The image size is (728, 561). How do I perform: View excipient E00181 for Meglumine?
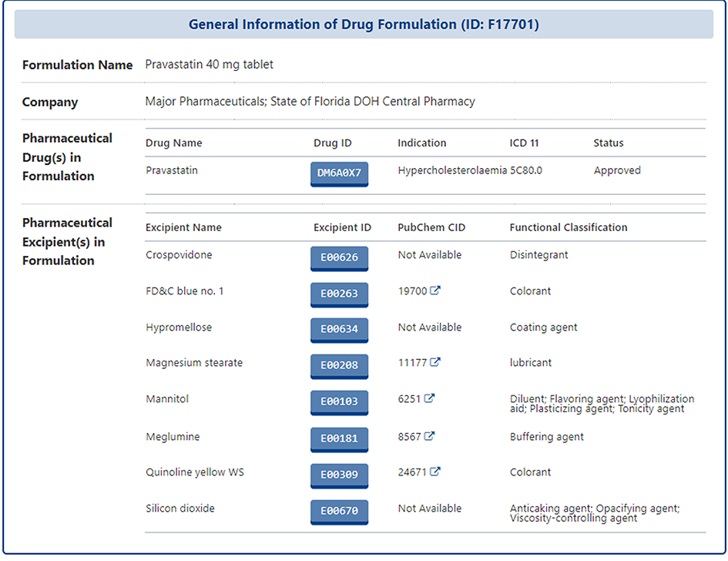339,439
